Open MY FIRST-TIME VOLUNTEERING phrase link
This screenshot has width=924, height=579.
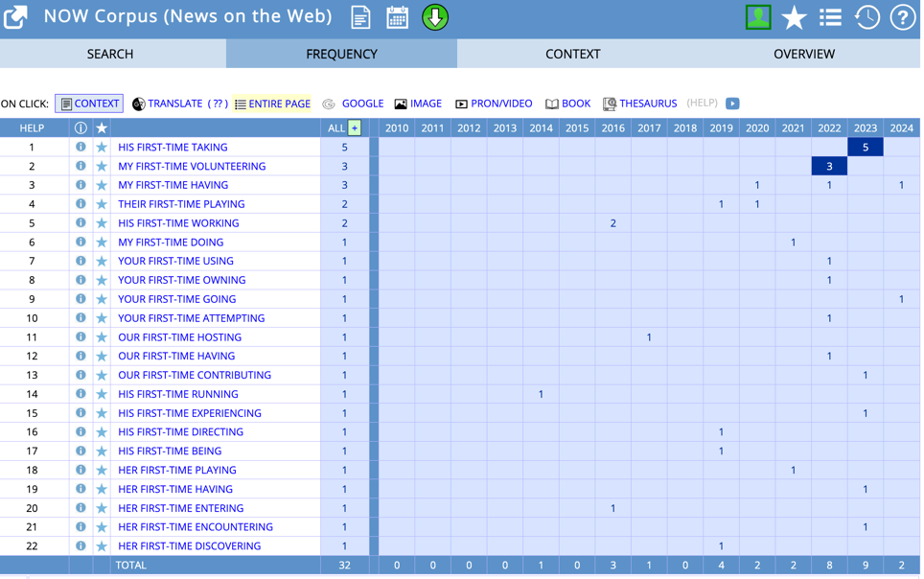(192, 166)
